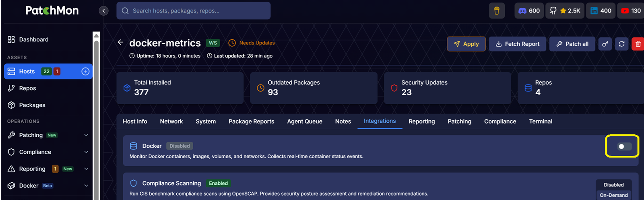Screen dimensions: 644x200
Task: Click the Compliance Scanning Enabled badge
Action: [218, 183]
